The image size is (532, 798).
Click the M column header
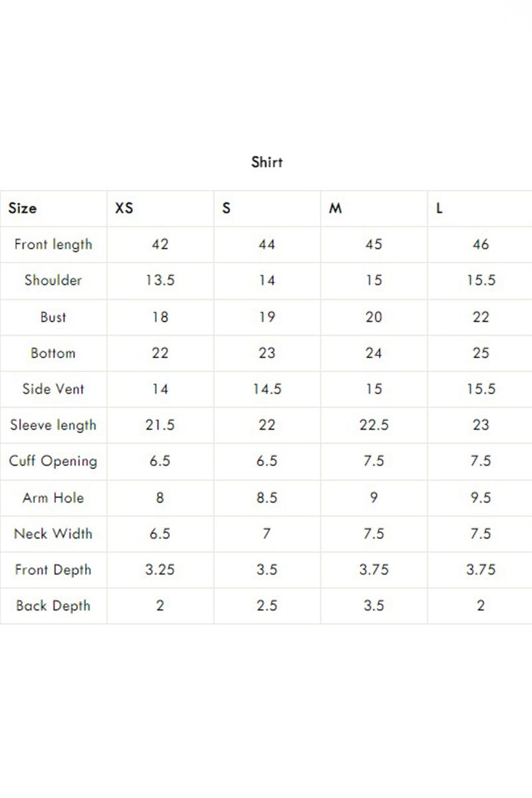336,208
